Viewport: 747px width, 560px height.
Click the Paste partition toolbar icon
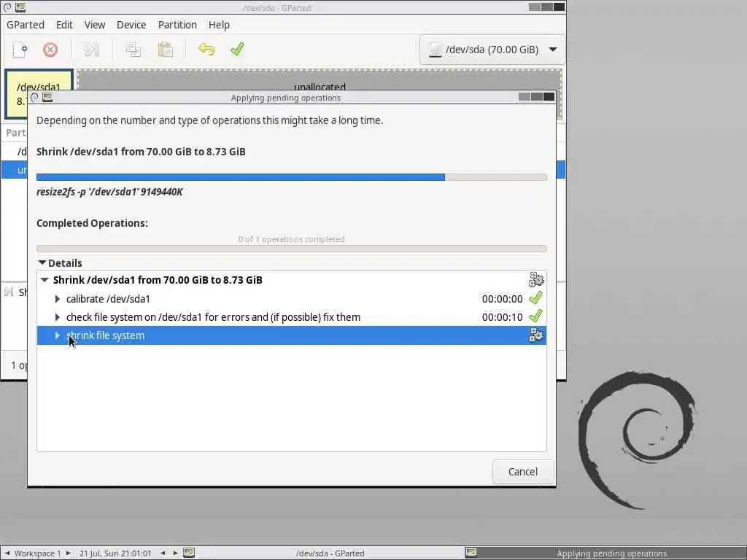[x=166, y=50]
